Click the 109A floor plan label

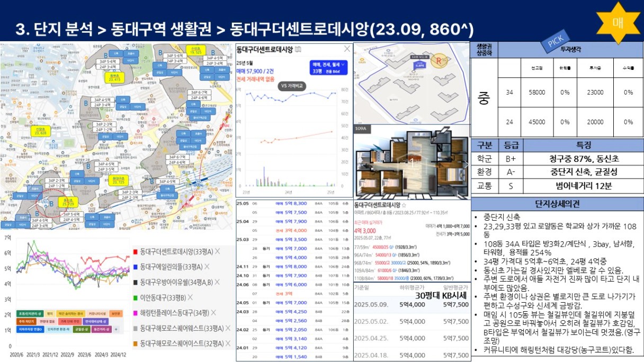click(x=361, y=128)
